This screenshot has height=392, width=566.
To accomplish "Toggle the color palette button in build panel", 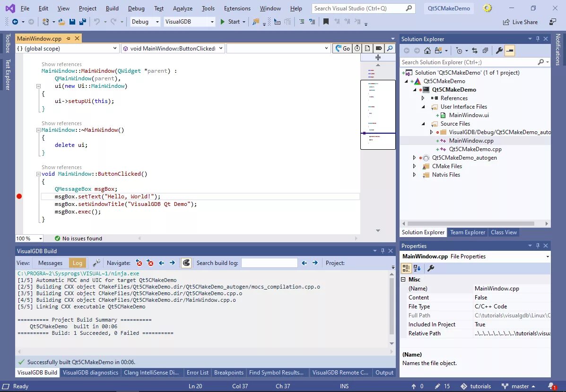I will [186, 263].
